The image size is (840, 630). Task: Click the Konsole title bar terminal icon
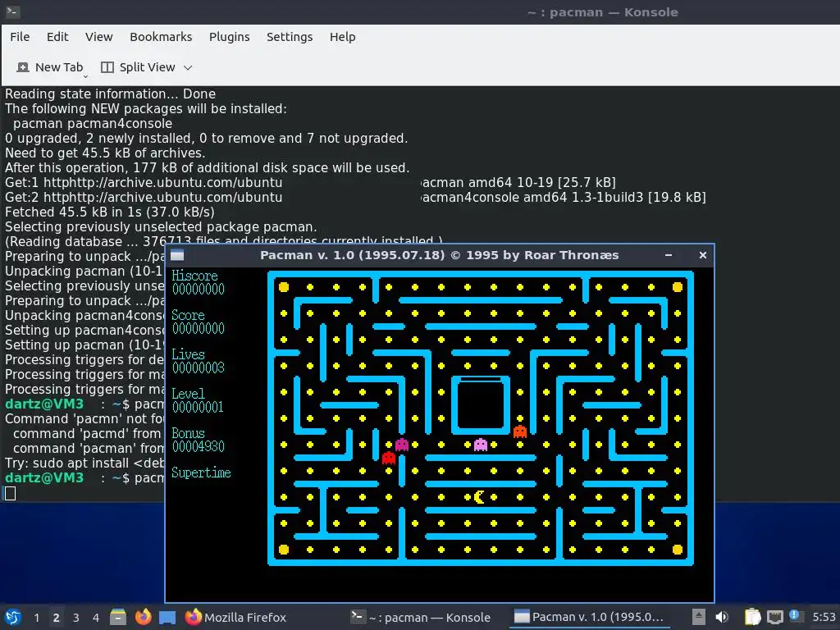[x=13, y=11]
